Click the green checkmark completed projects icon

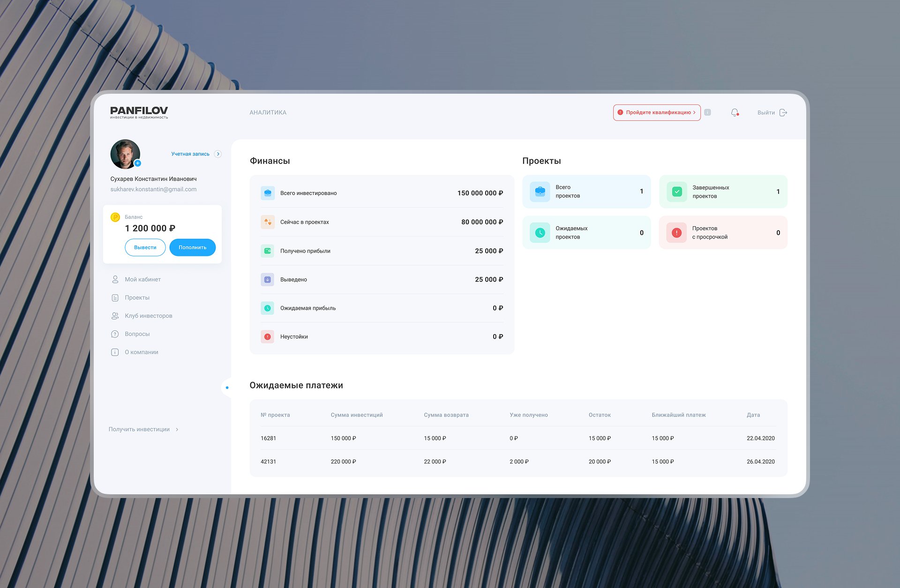(676, 192)
